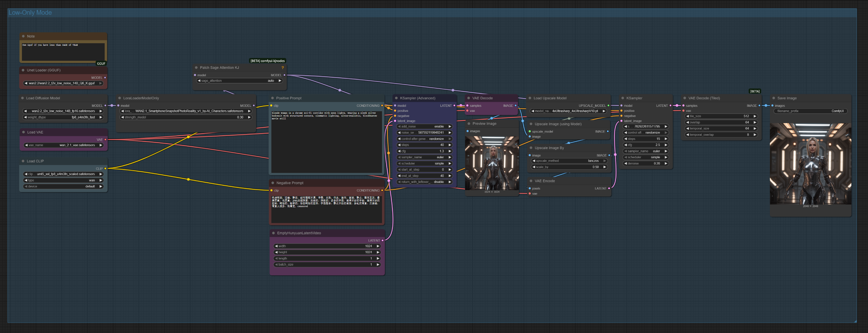Image resolution: width=868 pixels, height=333 pixels.
Task: Collapse the Negative Prompt node dot
Action: tap(273, 183)
